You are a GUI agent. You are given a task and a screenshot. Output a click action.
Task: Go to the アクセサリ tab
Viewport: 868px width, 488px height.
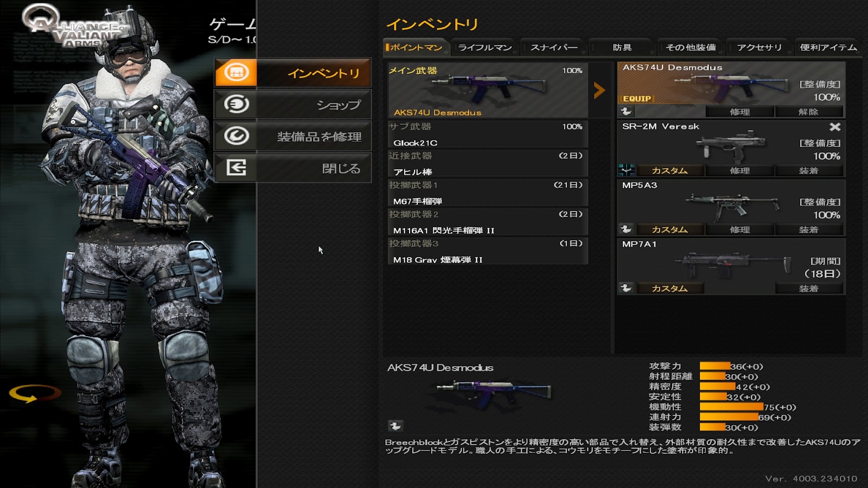(x=759, y=47)
